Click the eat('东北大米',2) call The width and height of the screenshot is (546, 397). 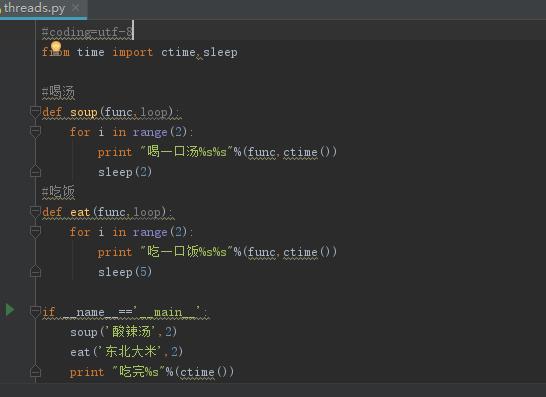[x=126, y=352]
